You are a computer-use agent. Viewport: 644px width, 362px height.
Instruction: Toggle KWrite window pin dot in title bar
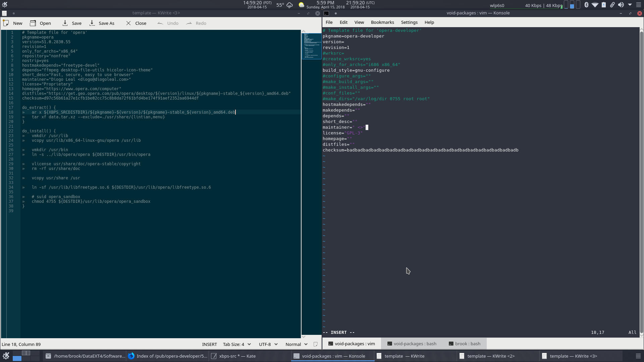(13, 13)
